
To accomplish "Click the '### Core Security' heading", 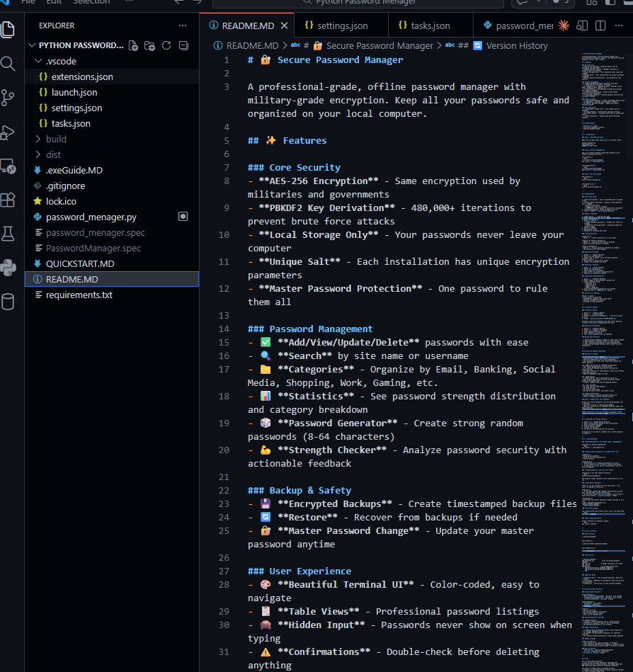I will [294, 168].
